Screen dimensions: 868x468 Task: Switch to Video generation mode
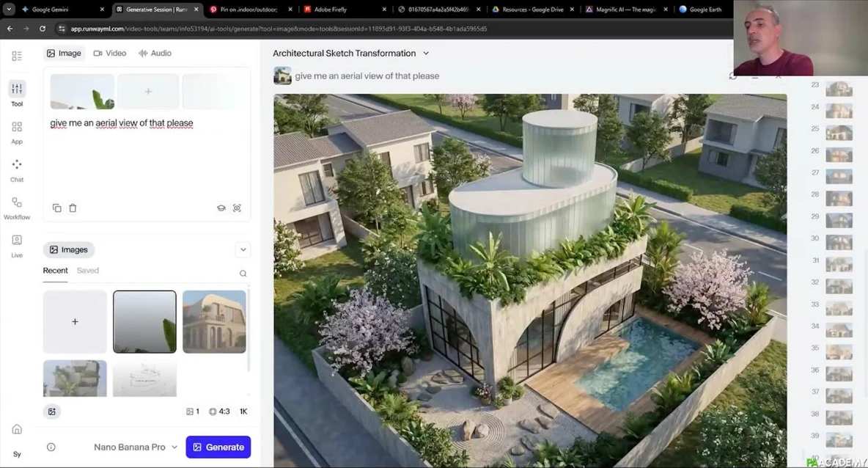[110, 53]
